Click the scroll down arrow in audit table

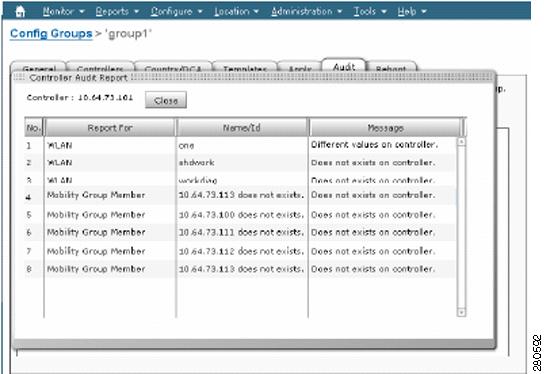pos(461,313)
